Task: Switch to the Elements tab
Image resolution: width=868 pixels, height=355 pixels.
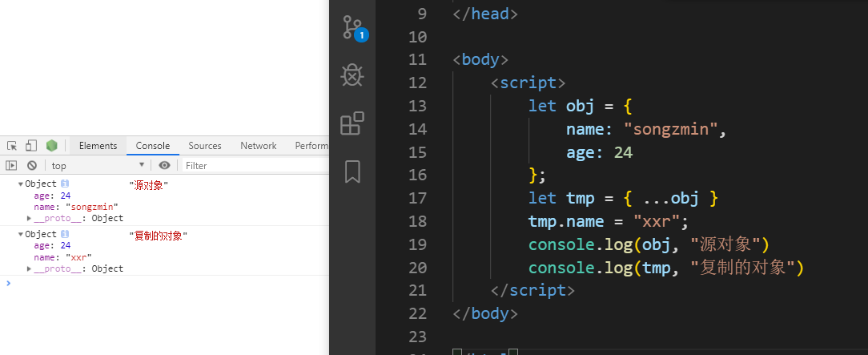Action: [x=98, y=146]
